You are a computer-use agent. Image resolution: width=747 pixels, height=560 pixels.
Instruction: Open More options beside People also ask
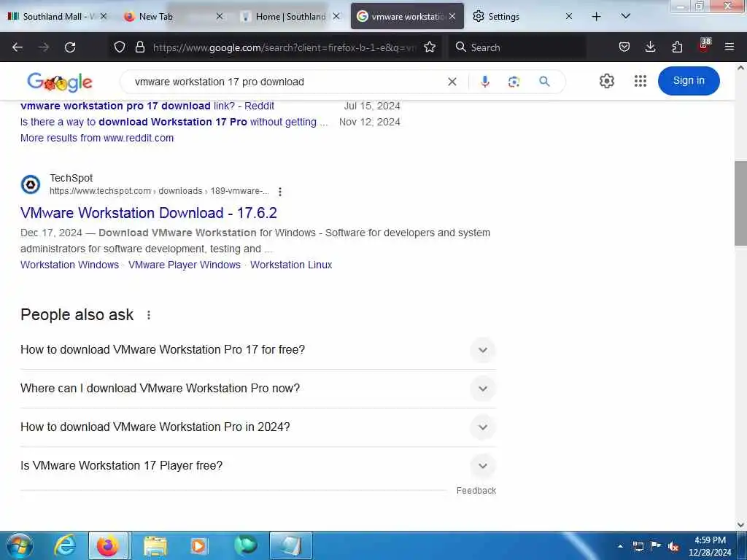149,315
